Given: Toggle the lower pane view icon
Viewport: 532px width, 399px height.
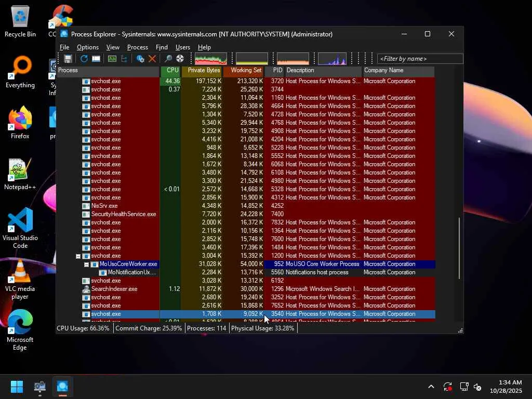Looking at the screenshot, I should coord(96,59).
